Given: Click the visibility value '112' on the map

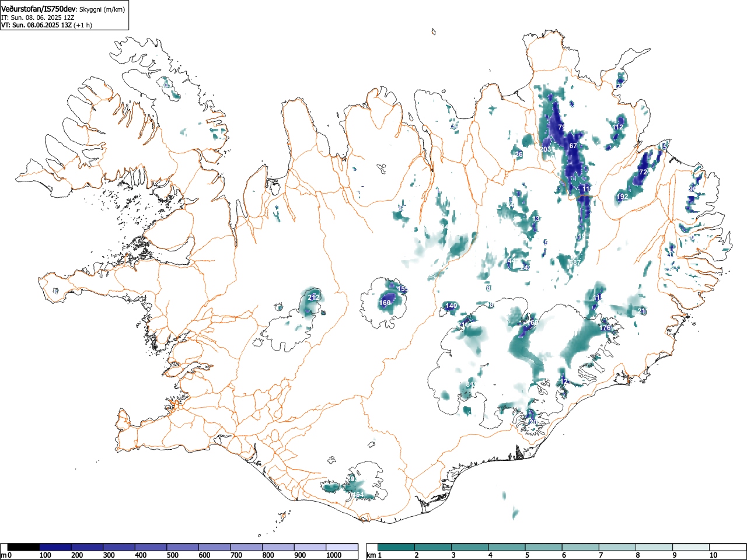Looking at the screenshot, I should [618, 127].
